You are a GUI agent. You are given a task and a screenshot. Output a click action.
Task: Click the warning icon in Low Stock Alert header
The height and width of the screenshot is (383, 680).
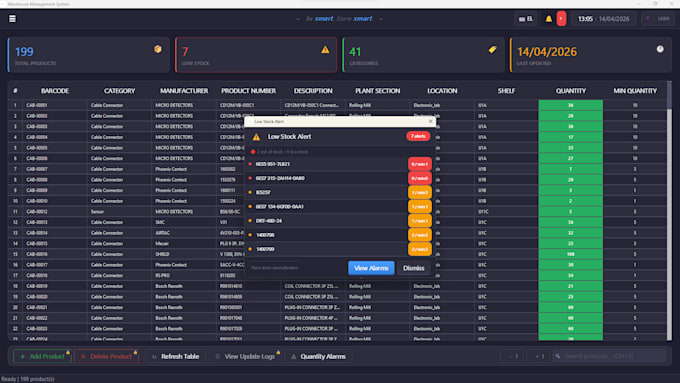(256, 137)
